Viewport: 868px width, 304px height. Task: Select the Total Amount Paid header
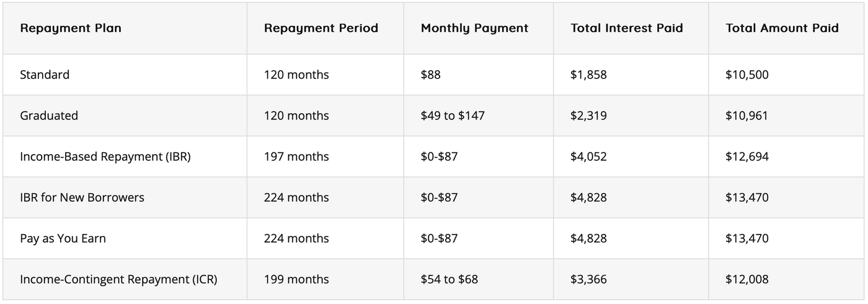(782, 28)
